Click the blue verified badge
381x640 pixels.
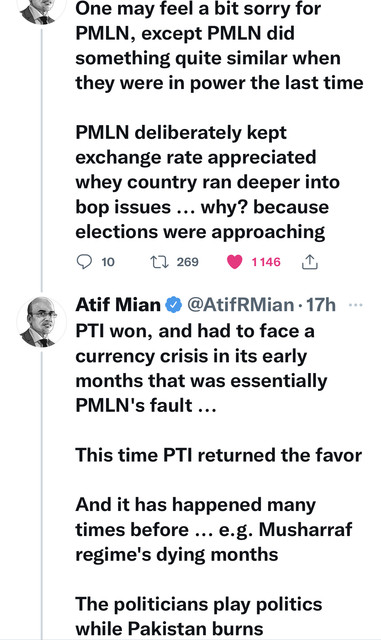point(174,305)
